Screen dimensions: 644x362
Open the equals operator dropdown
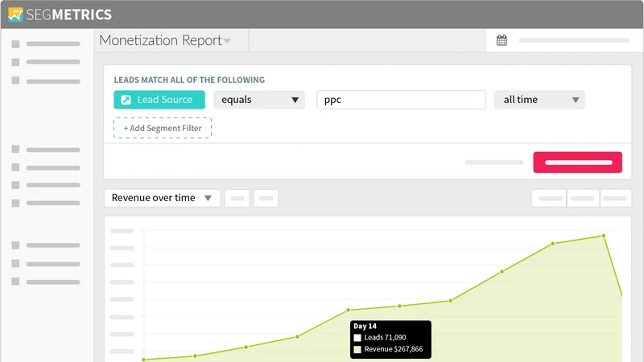pyautogui.click(x=259, y=100)
